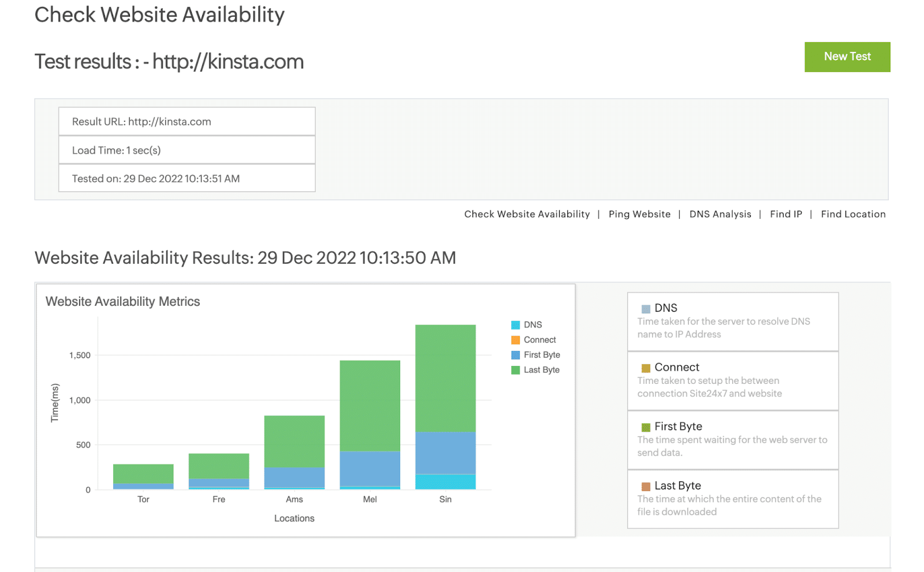
Task: Click the Sin location bar's green segment
Action: [x=445, y=378]
